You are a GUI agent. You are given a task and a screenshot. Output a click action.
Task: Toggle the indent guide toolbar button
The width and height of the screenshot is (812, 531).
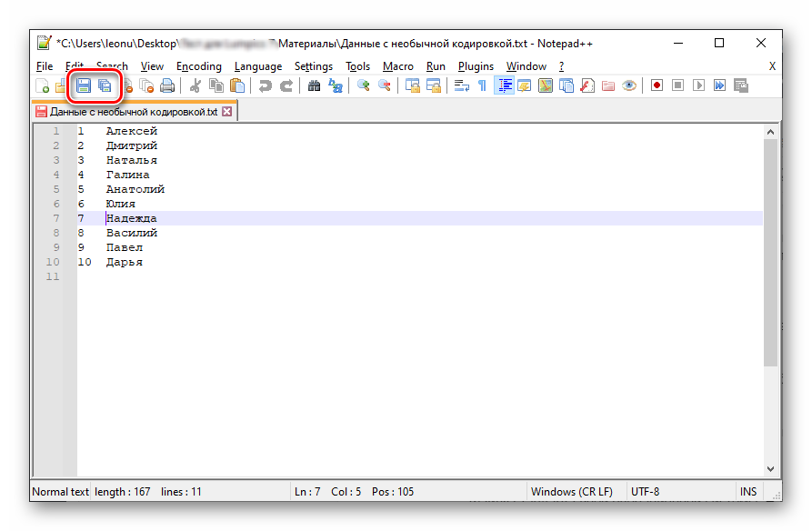(505, 85)
